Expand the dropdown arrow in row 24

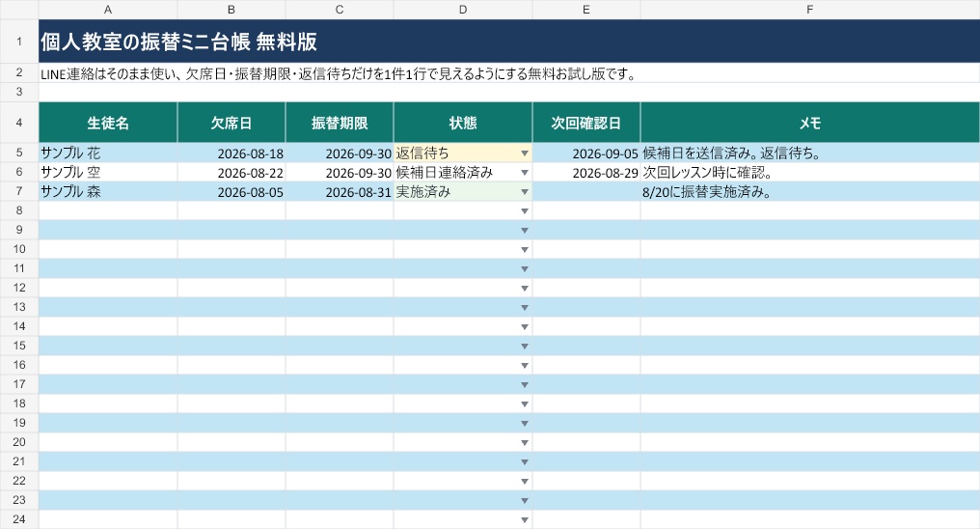[525, 519]
